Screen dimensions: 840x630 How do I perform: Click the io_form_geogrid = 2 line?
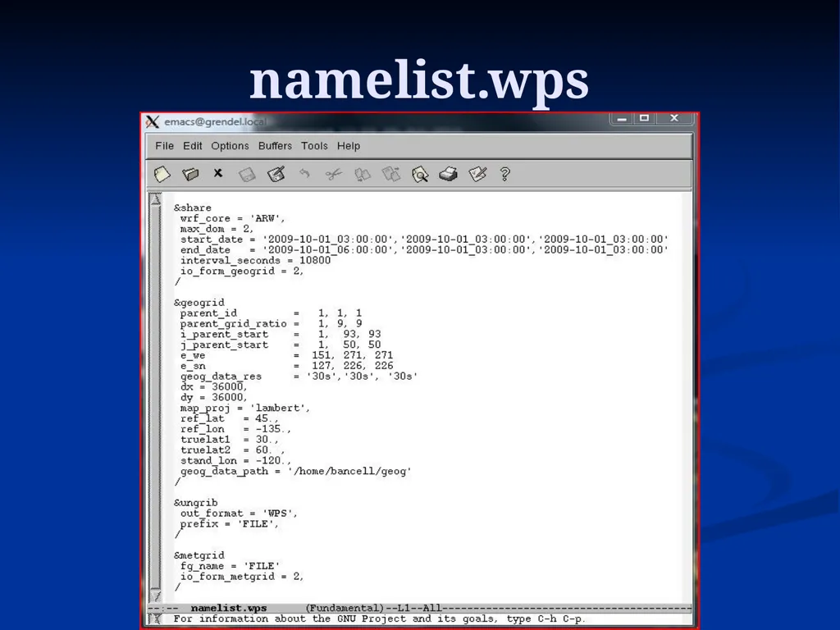pos(242,271)
